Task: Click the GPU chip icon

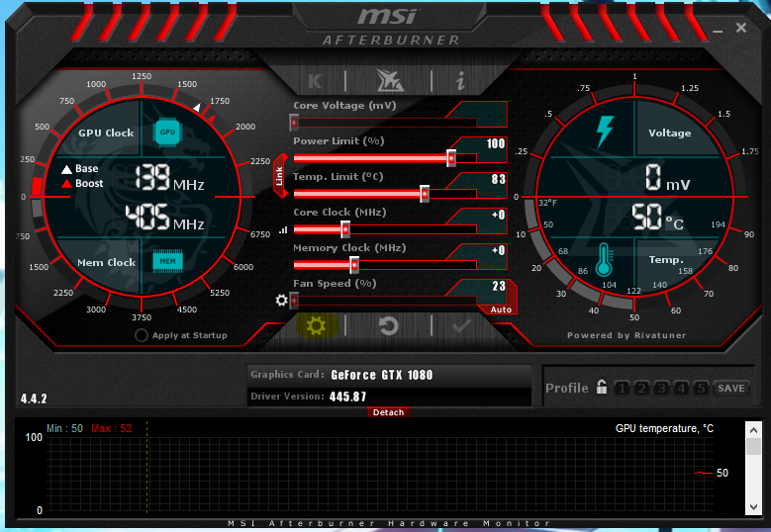Action: point(167,133)
